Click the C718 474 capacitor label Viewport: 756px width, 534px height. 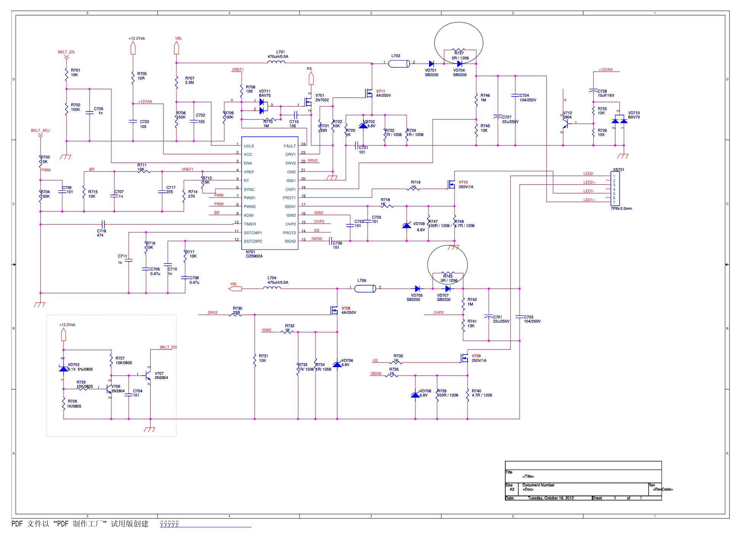[x=101, y=233]
